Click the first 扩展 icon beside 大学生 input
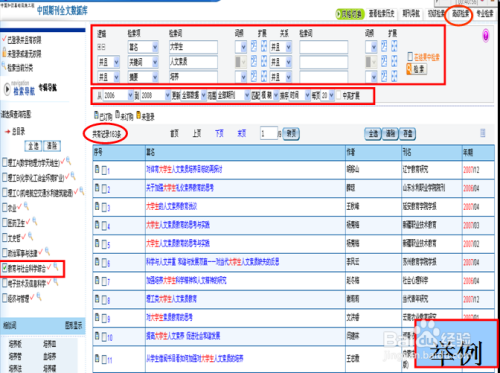This screenshot has height=373, width=500. [254, 46]
